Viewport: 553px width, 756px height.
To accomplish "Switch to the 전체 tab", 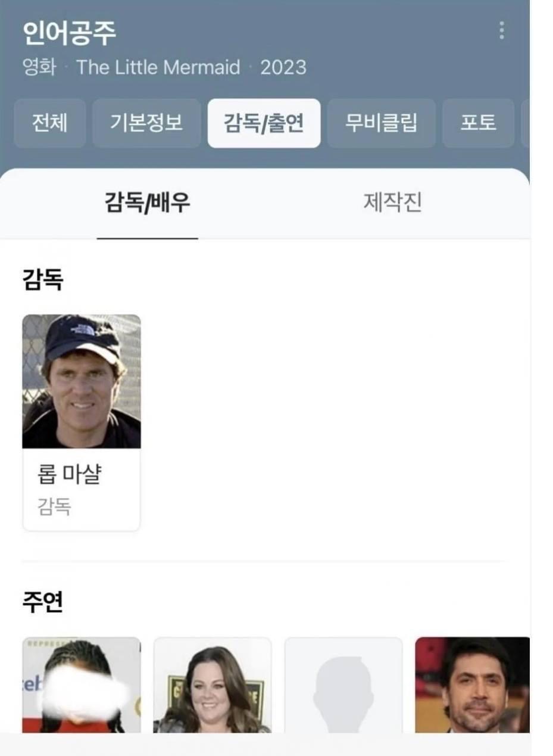I will [49, 123].
